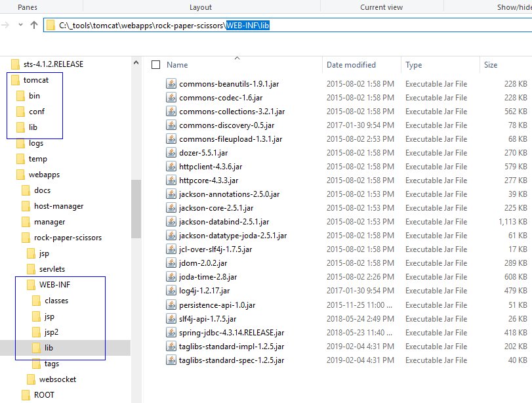
Task: Click the Up directory arrow button
Action: 34,25
